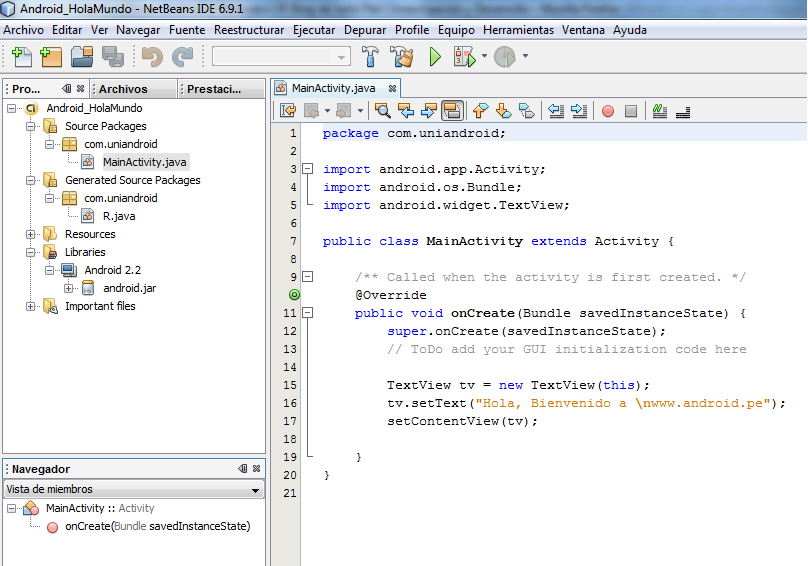The height and width of the screenshot is (566, 808).
Task: Open the empty configuration combo box
Action: (281, 57)
